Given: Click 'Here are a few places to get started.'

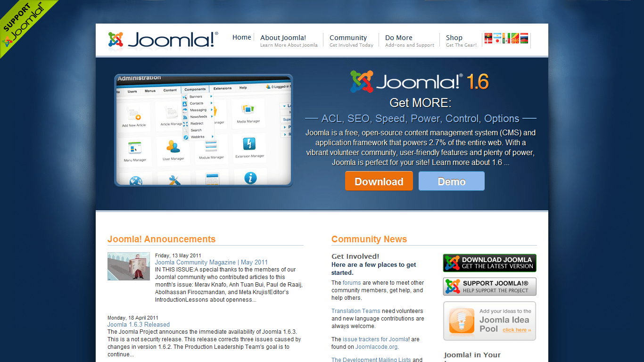Looking at the screenshot, I should click(x=374, y=269).
